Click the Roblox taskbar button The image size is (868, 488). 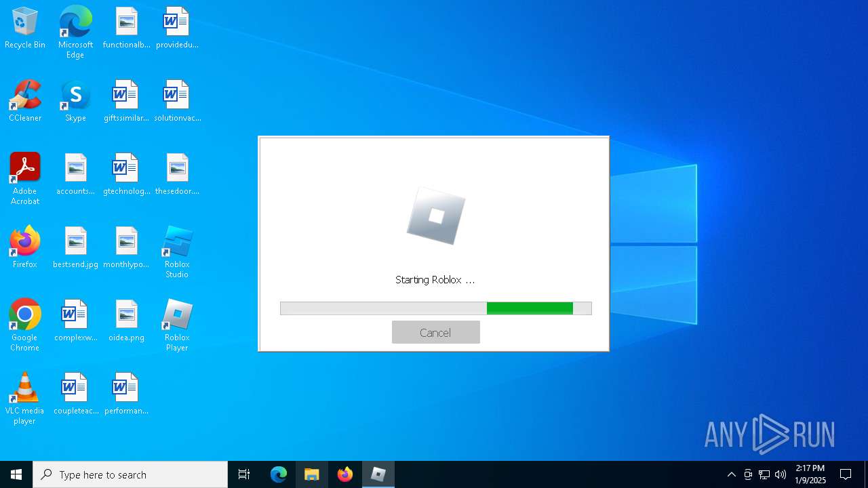(378, 474)
